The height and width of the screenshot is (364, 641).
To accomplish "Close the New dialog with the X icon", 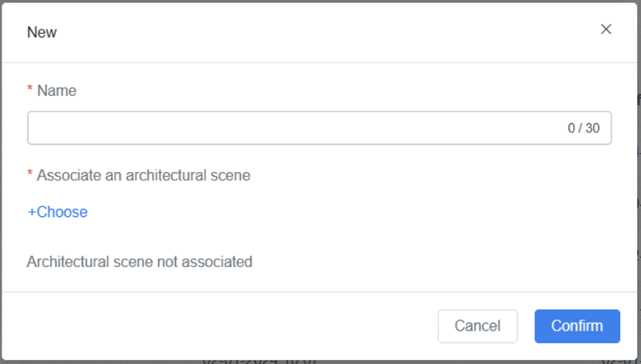I will (606, 29).
